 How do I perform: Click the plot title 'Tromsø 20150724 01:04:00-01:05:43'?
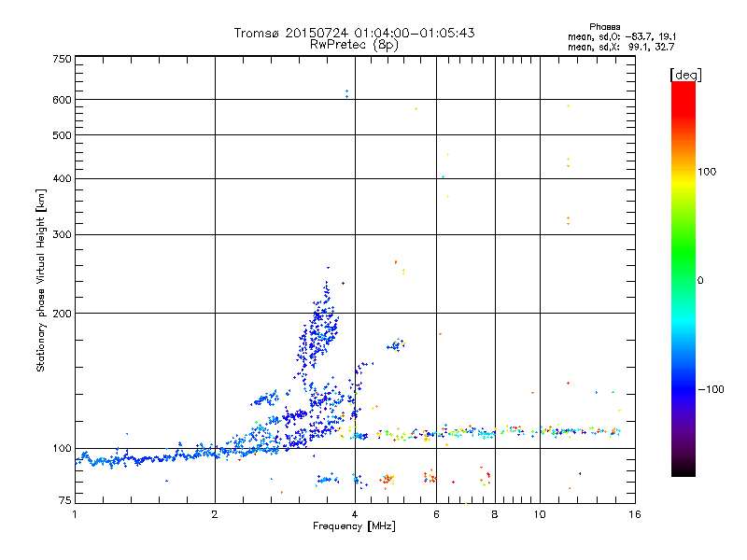[x=354, y=33]
